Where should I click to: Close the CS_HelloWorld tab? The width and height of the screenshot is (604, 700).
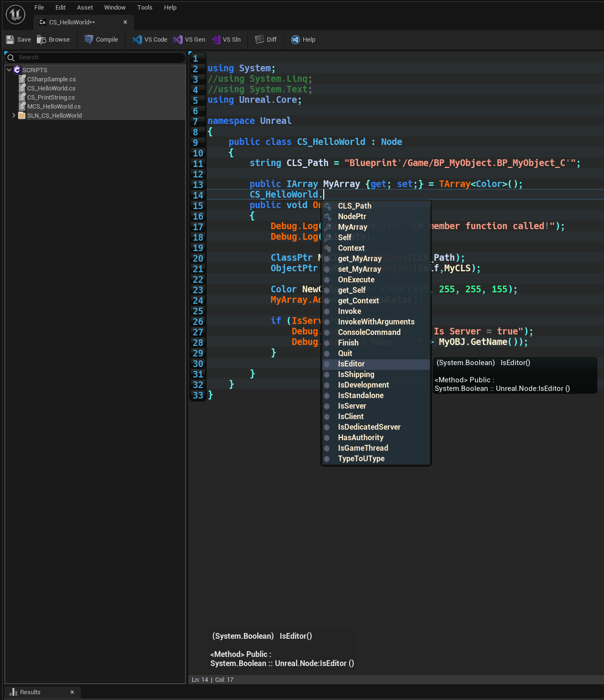pyautogui.click(x=125, y=22)
